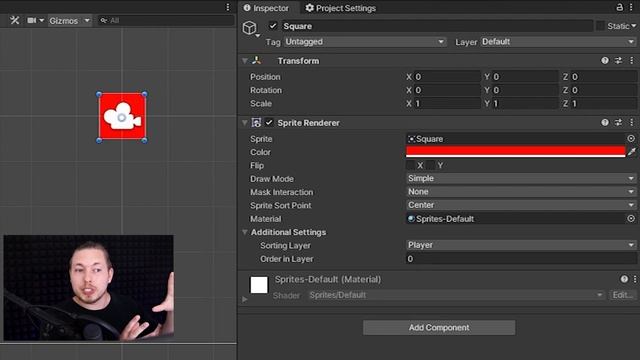Click Scale Y value field

point(525,104)
